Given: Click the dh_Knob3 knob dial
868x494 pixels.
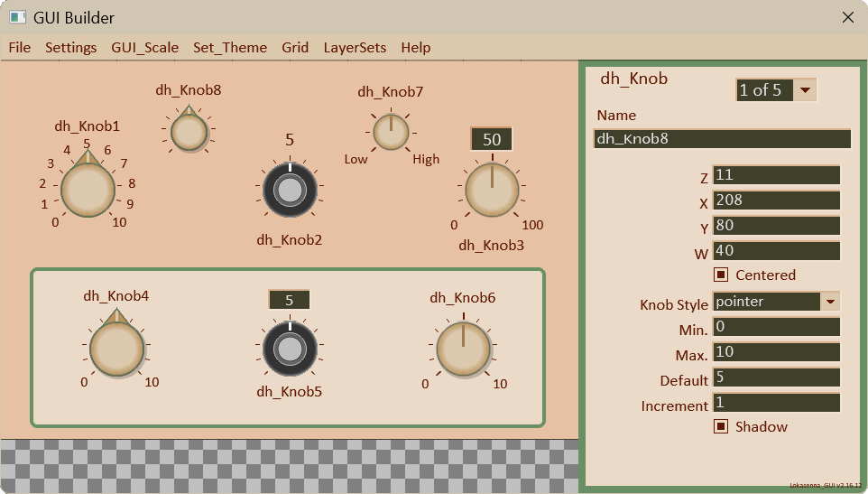Looking at the screenshot, I should point(492,190).
